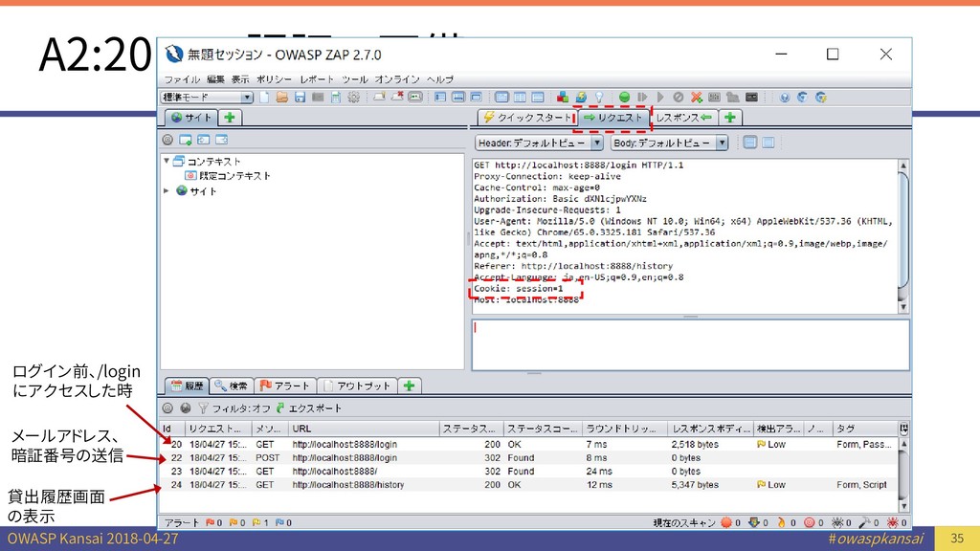Click the light bulb icon in toolbar
Image resolution: width=980 pixels, height=551 pixels.
pos(598,97)
